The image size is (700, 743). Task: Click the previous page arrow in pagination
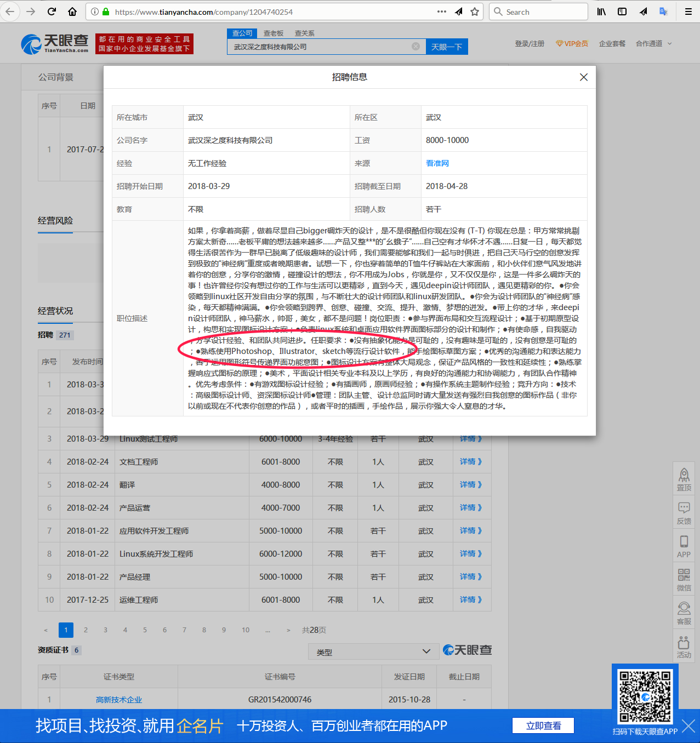45,630
